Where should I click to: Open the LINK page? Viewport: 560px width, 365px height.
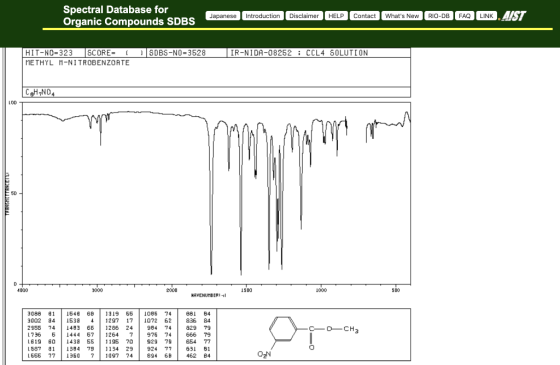click(x=486, y=16)
